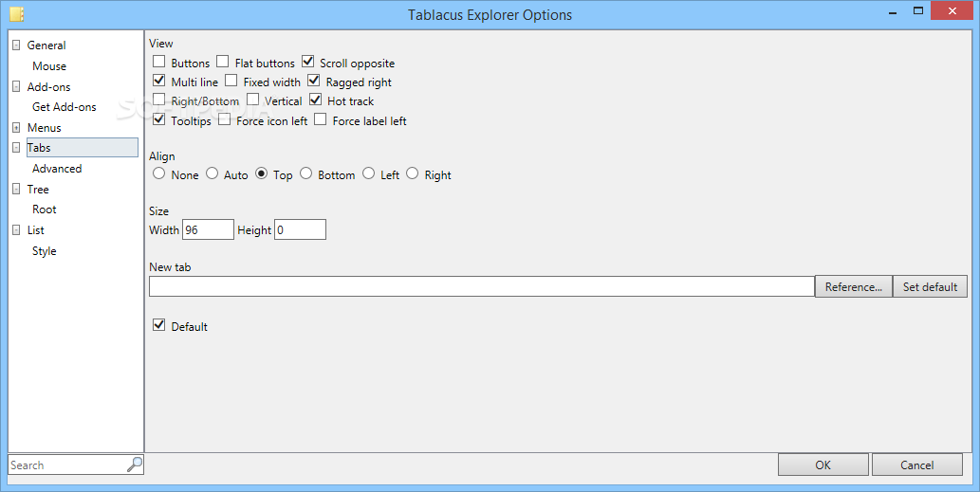The width and height of the screenshot is (980, 492).
Task: Collapse the General tree node
Action: pos(16,46)
